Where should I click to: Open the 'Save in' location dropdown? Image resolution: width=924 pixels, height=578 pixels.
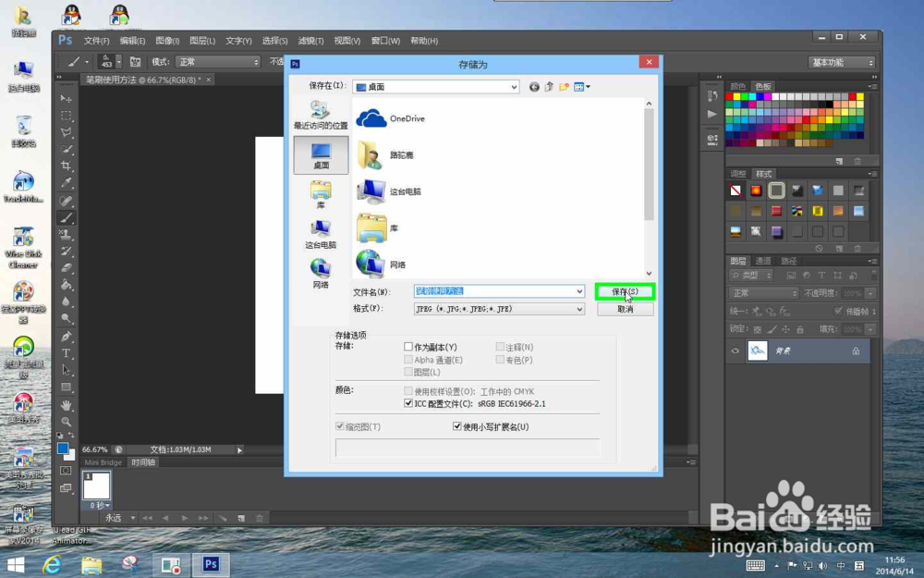click(x=514, y=87)
